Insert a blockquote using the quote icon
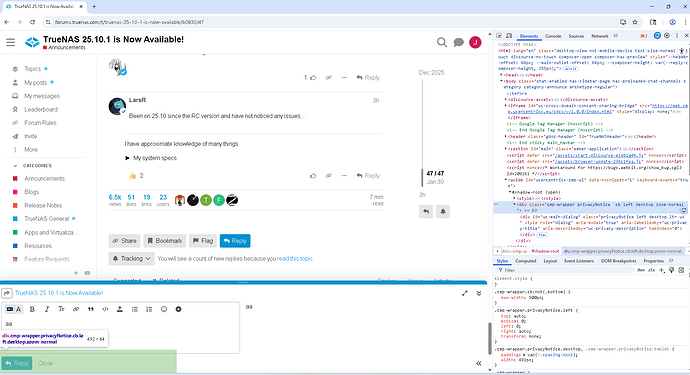Viewport: 690px width, 375px height. pos(91,309)
